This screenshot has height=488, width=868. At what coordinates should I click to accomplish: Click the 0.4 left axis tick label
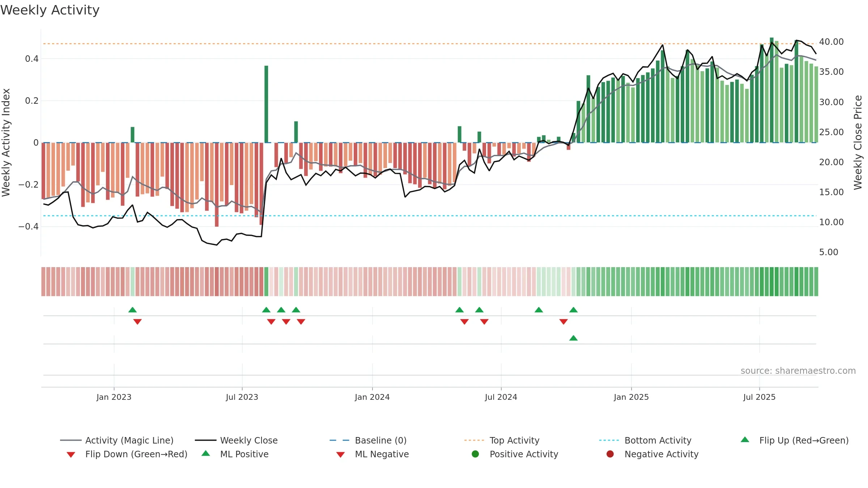(32, 59)
